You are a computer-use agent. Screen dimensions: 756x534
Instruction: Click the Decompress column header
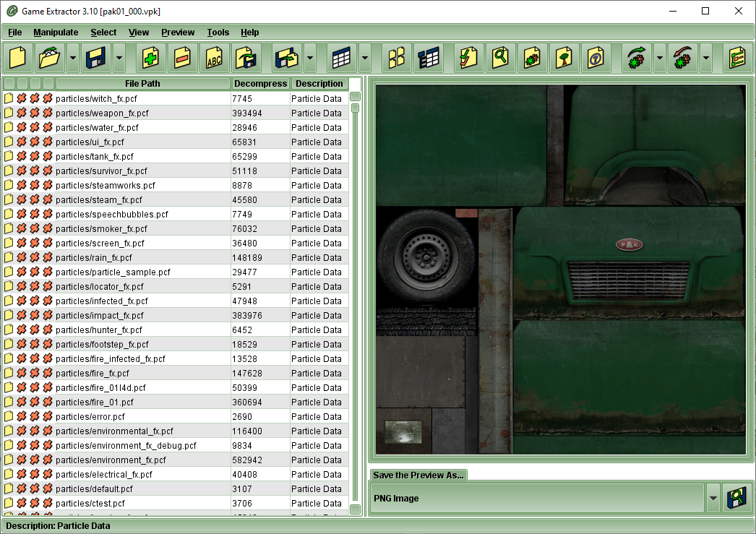coord(260,84)
